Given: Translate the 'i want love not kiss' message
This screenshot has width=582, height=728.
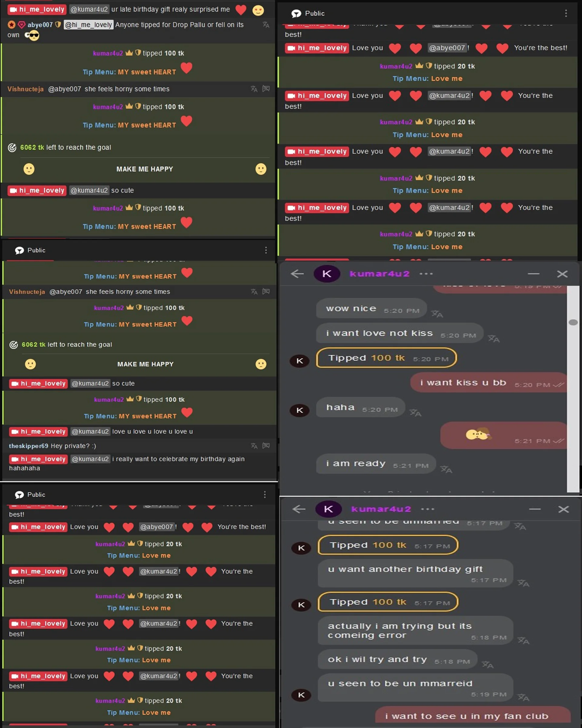Looking at the screenshot, I should coord(493,339).
